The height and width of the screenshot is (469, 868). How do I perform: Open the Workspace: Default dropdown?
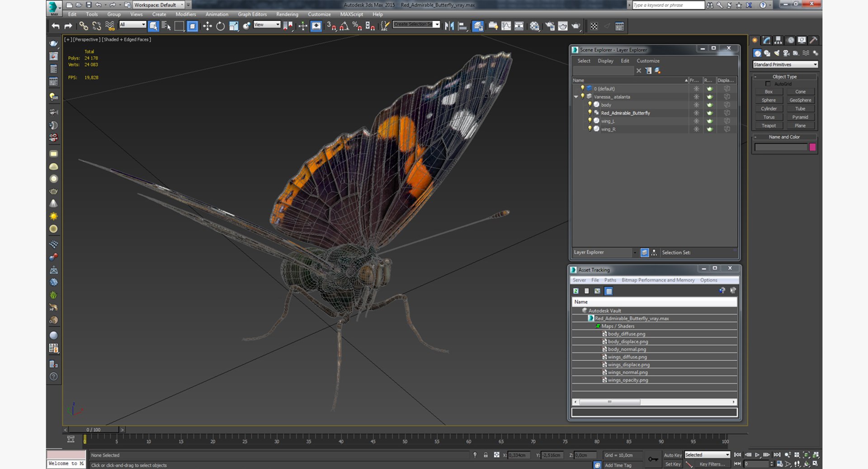click(159, 5)
